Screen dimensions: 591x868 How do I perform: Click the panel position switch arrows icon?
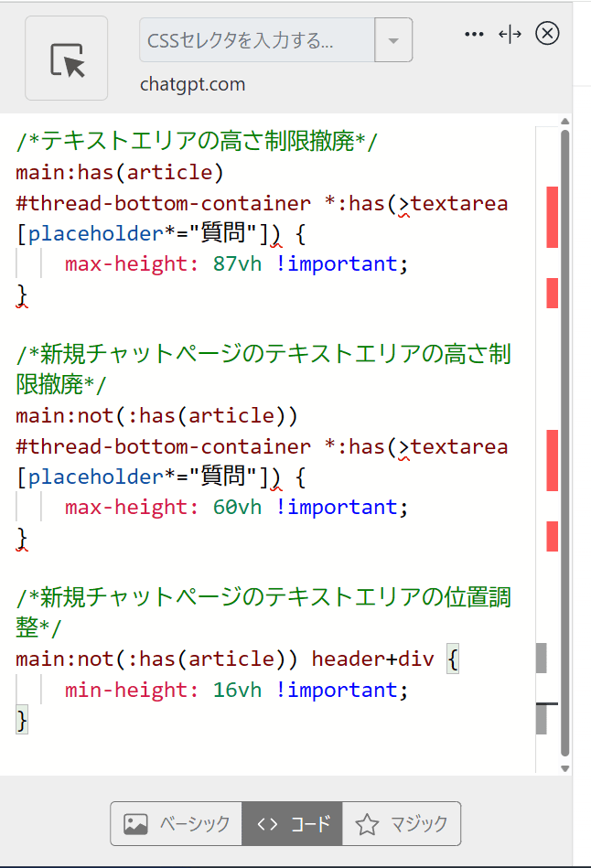click(510, 34)
